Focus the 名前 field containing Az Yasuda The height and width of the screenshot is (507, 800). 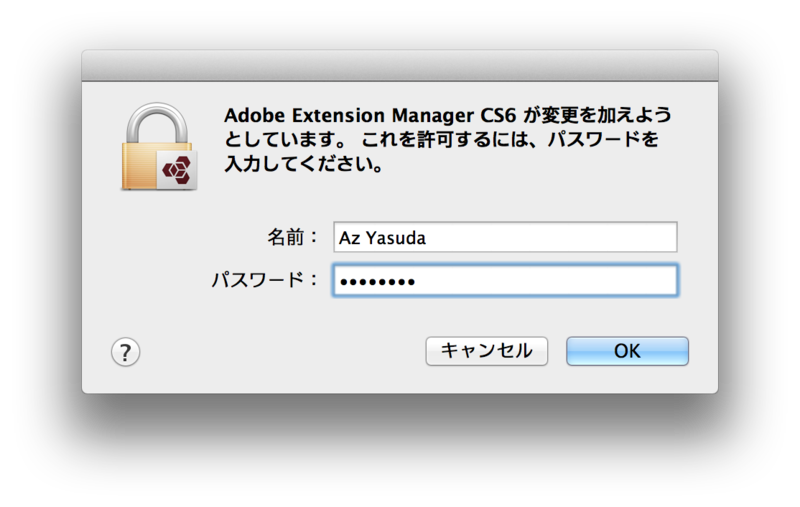pyautogui.click(x=505, y=237)
